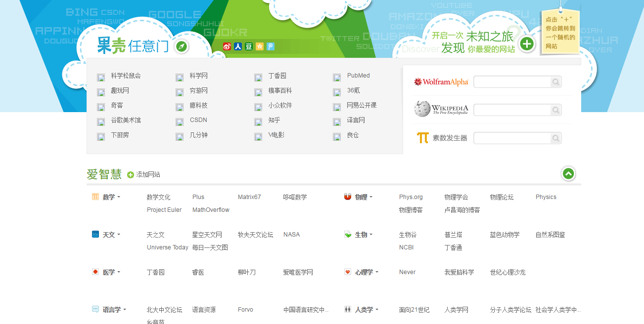The width and height of the screenshot is (644, 324).
Task: Focus the WolframAlpha search field
Action: pos(512,82)
